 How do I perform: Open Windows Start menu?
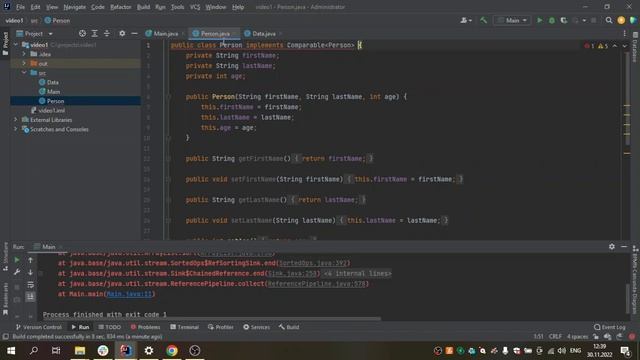11,351
